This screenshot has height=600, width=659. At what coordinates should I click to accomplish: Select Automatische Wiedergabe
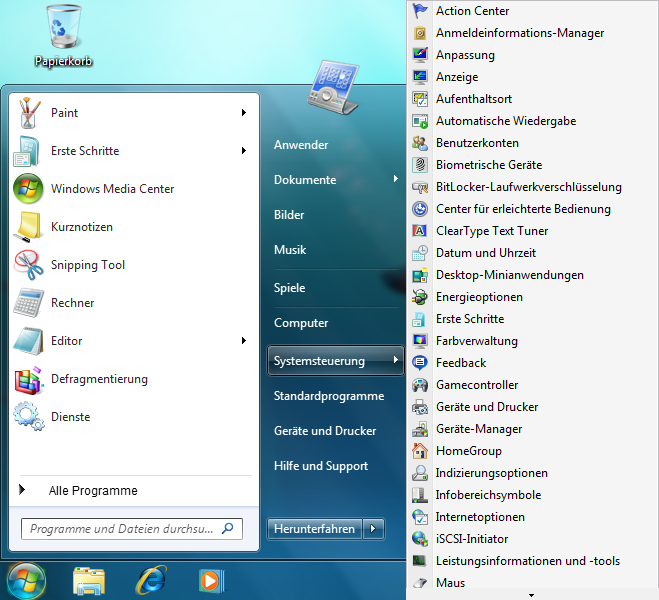506,121
